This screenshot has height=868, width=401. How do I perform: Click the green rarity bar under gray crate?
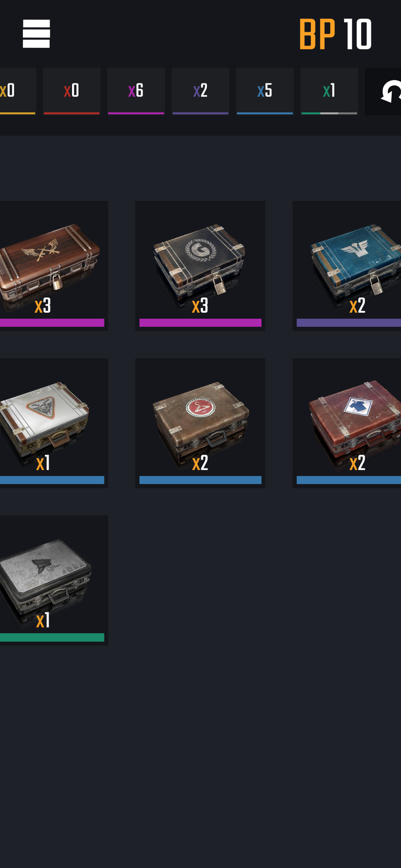[52, 637]
